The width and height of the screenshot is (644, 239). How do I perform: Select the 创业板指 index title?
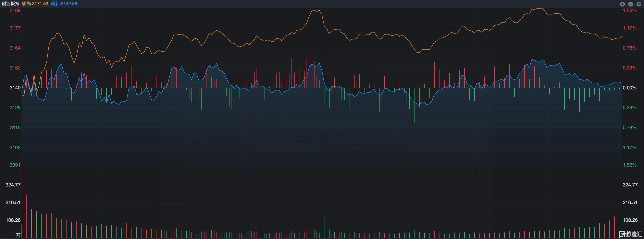(11, 4)
